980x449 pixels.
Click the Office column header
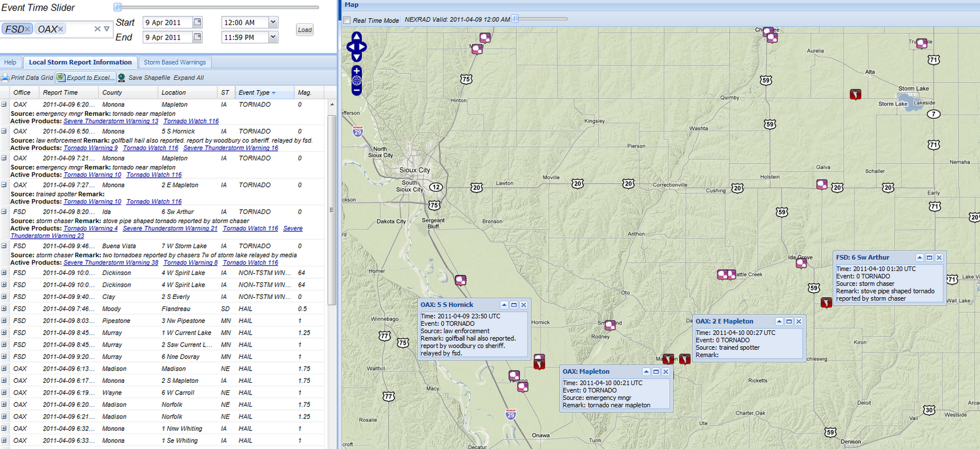pyautogui.click(x=23, y=92)
